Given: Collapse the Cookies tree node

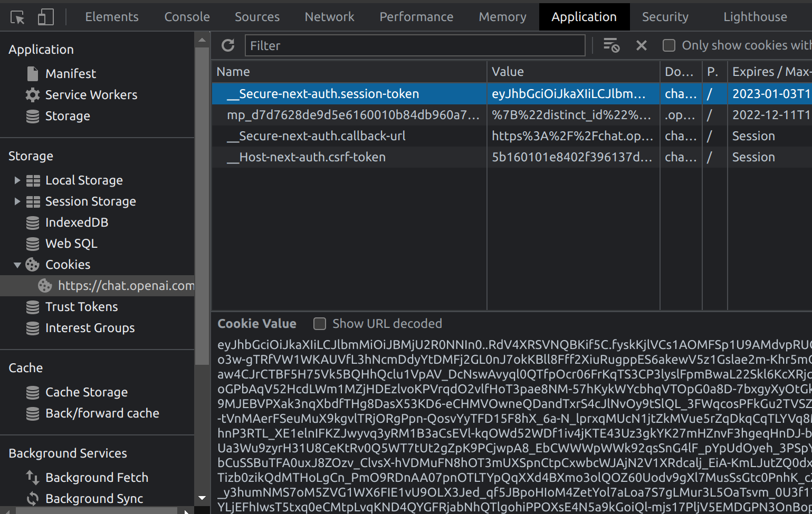Looking at the screenshot, I should (17, 265).
